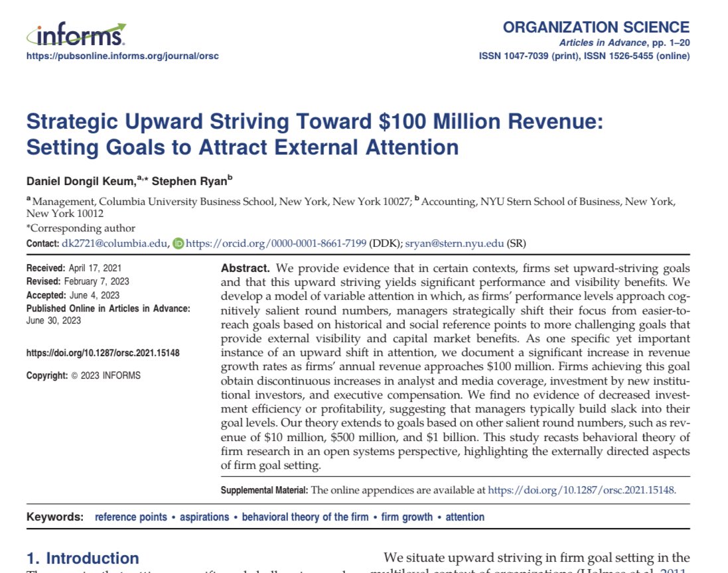Click title line 'Setting Goals to Attract External Attention'

242,147
